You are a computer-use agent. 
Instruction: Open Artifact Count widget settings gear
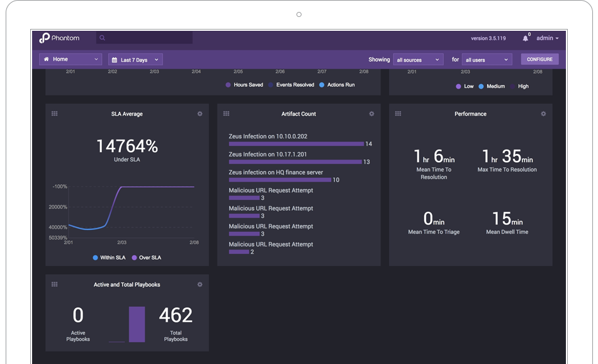[x=371, y=114]
